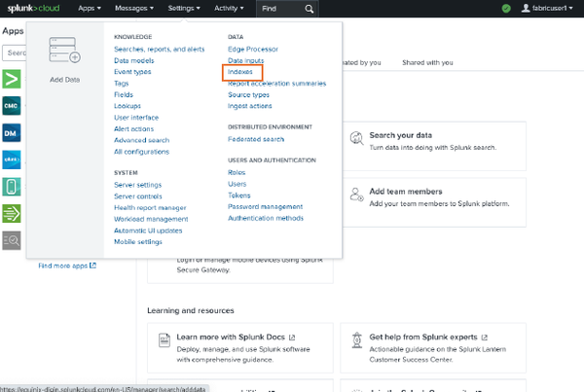Launch the CMC app icon in sidebar
This screenshot has width=584, height=392.
coord(14,105)
